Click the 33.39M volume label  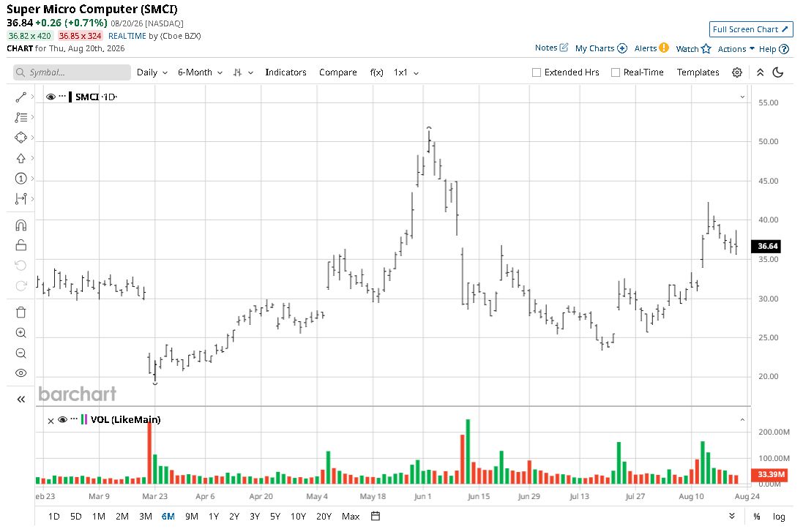click(769, 474)
